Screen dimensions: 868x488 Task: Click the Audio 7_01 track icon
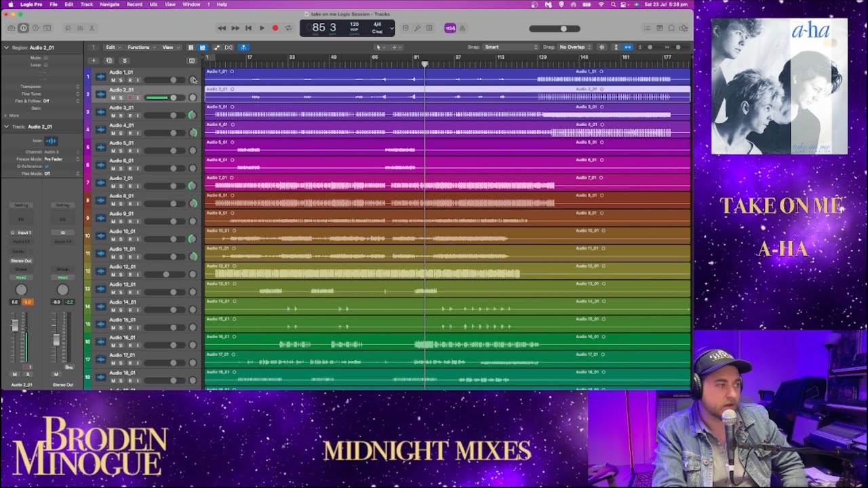[100, 183]
